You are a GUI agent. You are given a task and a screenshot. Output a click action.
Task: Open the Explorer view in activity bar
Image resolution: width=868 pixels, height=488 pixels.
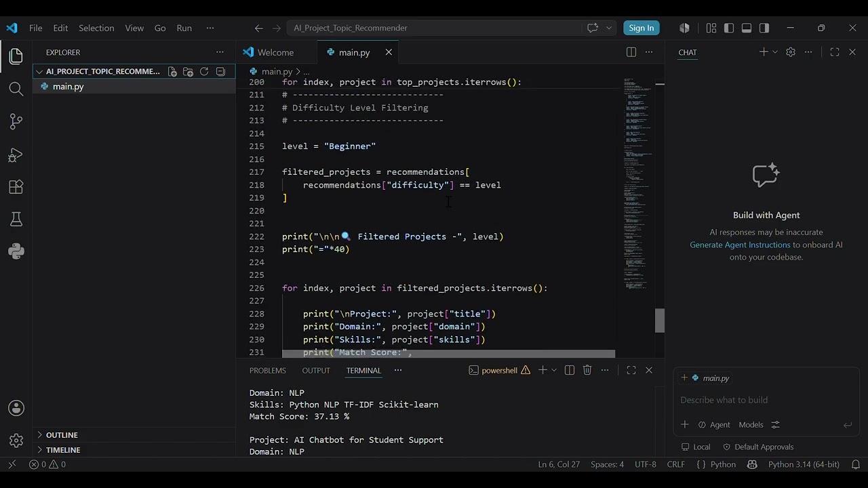pos(16,56)
